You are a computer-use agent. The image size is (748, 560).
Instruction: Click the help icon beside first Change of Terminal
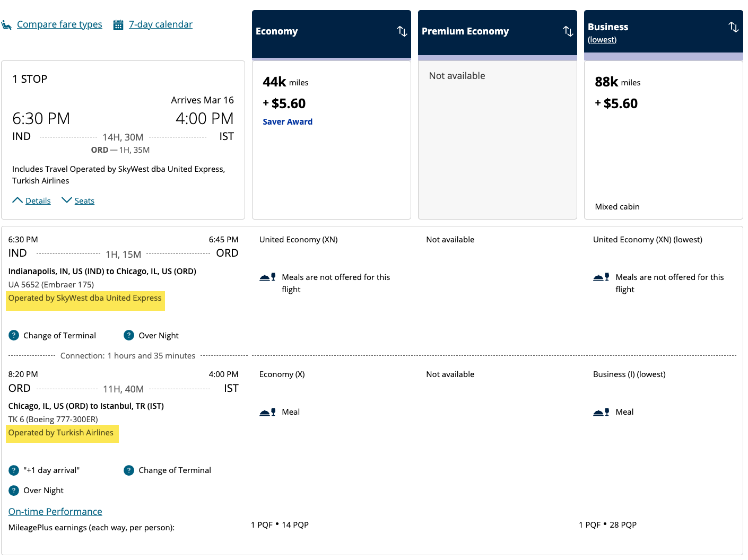click(14, 335)
